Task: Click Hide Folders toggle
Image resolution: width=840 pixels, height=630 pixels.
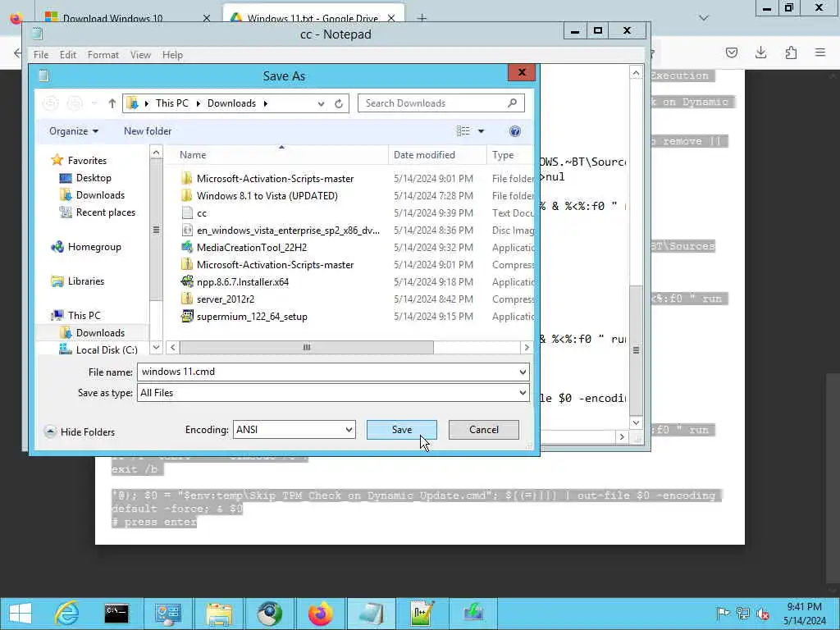Action: click(x=80, y=431)
